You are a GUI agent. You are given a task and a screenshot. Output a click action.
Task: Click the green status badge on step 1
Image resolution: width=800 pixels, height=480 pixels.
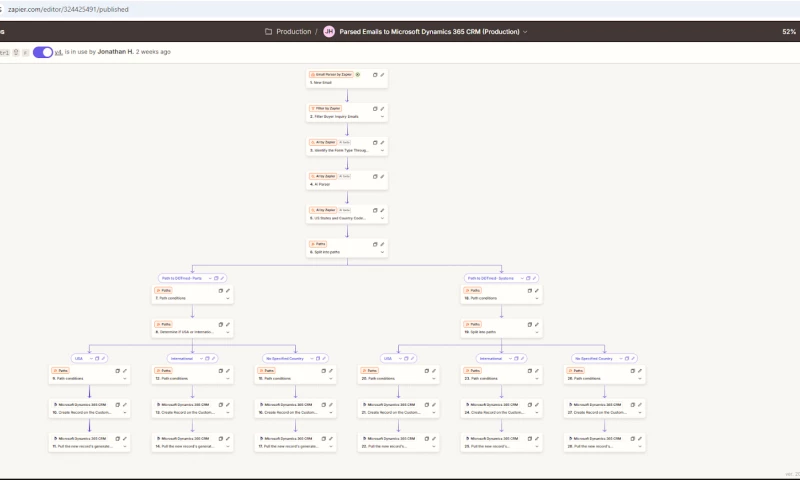358,74
